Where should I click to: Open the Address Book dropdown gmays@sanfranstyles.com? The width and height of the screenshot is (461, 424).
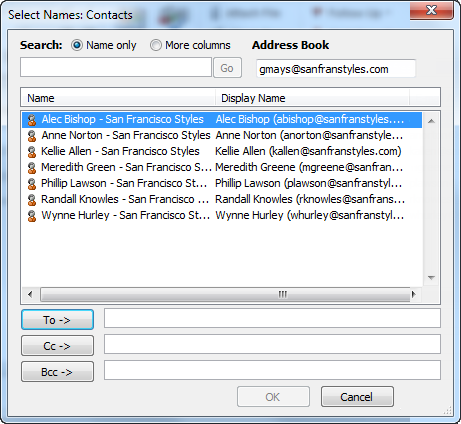tap(336, 69)
